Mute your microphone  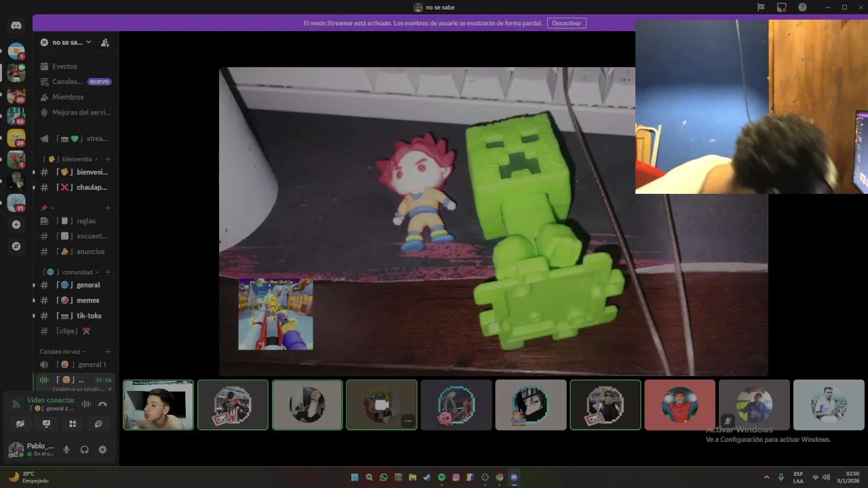pyautogui.click(x=66, y=449)
